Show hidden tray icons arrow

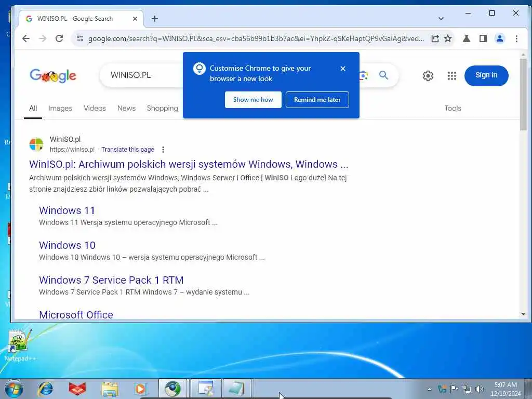click(429, 389)
